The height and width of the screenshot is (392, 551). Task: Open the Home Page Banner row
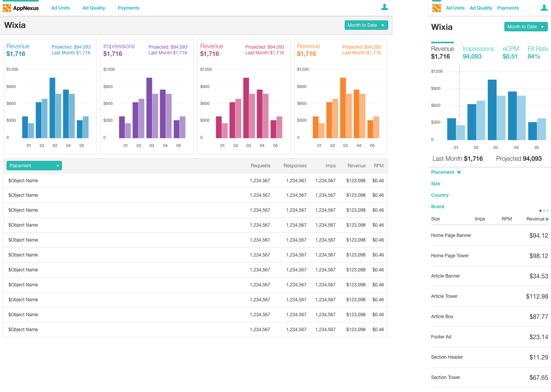489,235
